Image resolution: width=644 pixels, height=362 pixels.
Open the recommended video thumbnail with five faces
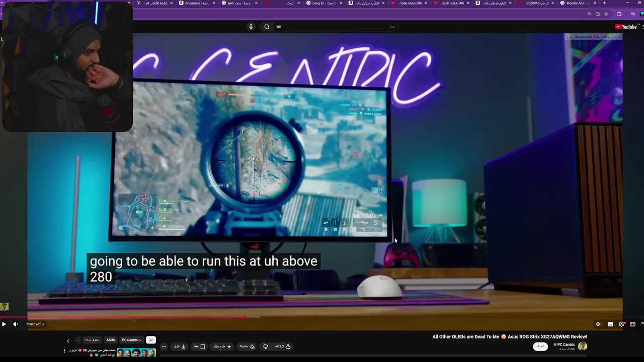(x=136, y=353)
